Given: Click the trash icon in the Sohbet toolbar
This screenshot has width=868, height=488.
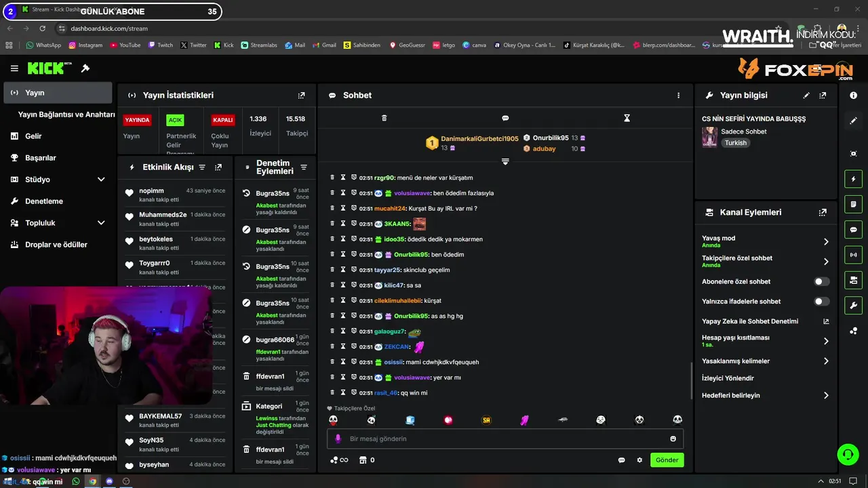Looking at the screenshot, I should pyautogui.click(x=384, y=118).
